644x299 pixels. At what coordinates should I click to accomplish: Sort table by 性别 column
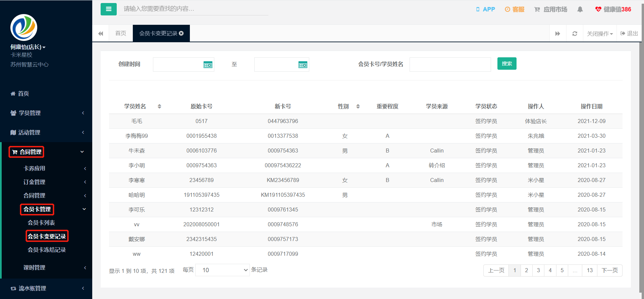[x=358, y=106]
